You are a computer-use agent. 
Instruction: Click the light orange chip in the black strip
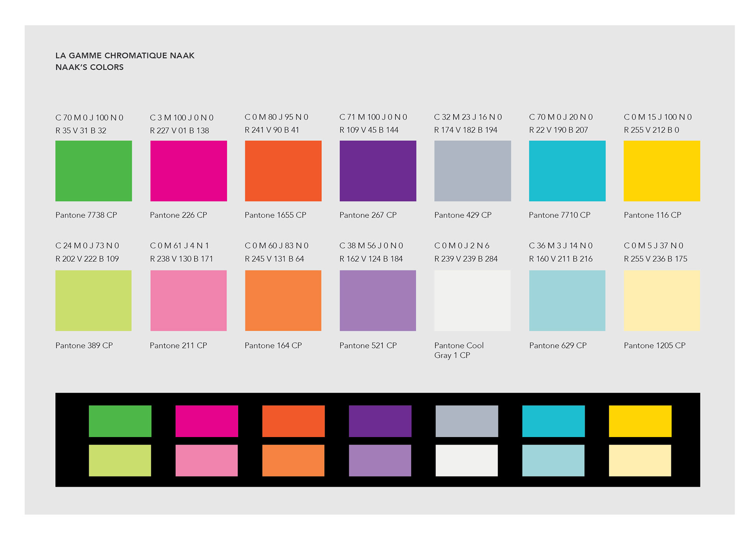point(293,461)
